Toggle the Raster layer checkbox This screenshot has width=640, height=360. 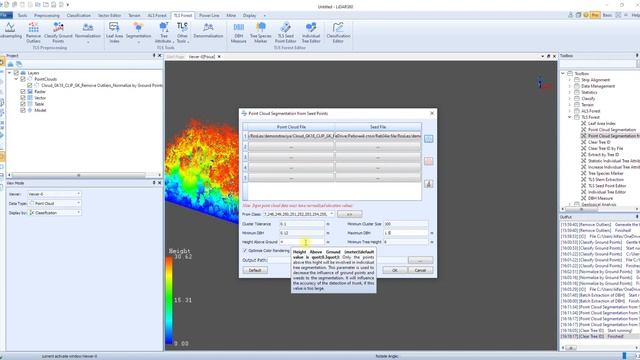coord(23,91)
